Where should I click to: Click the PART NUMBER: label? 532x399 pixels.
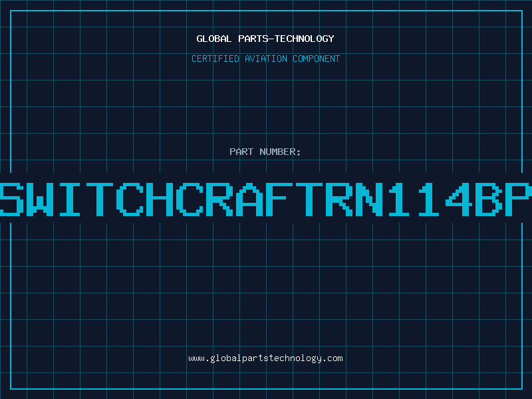(x=265, y=152)
